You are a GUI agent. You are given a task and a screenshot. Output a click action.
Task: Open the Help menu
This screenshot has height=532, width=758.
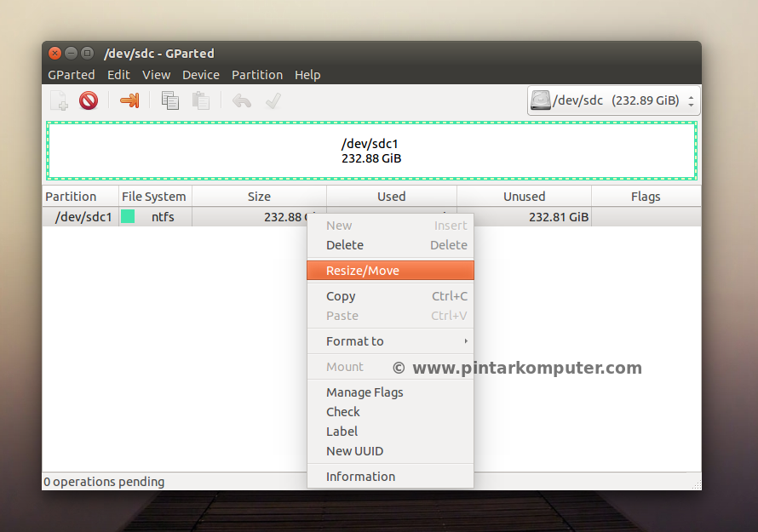pyautogui.click(x=307, y=75)
